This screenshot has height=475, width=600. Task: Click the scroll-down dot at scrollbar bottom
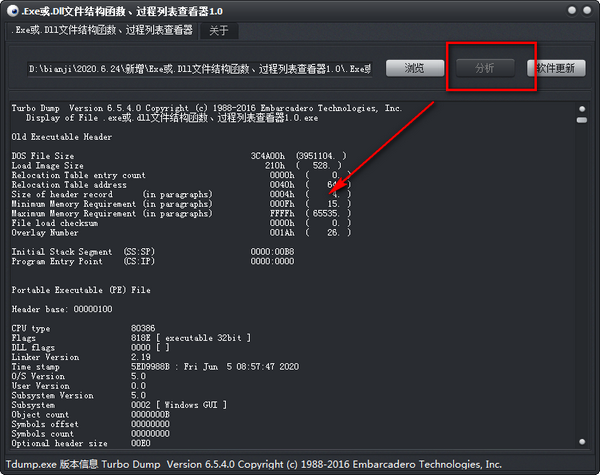582,442
